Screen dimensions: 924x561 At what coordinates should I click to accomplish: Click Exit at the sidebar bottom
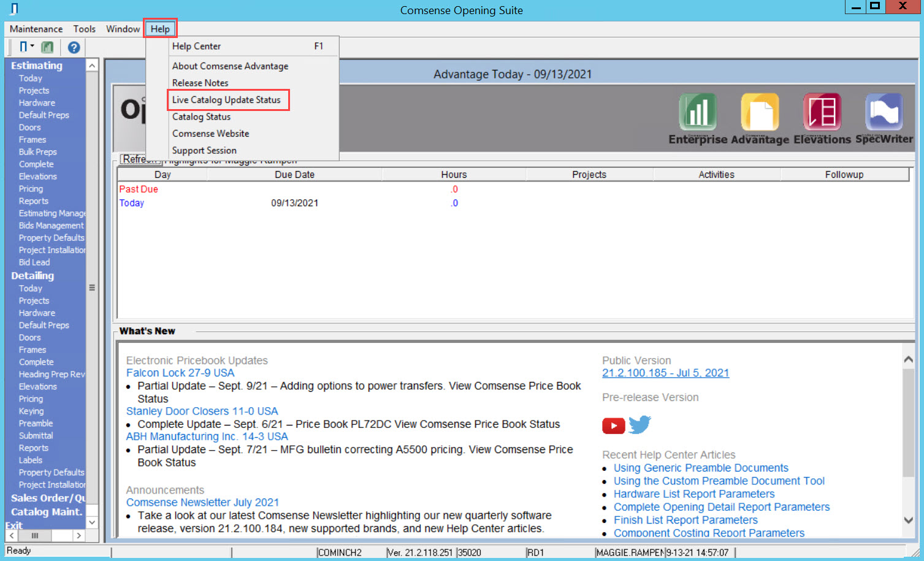14,525
